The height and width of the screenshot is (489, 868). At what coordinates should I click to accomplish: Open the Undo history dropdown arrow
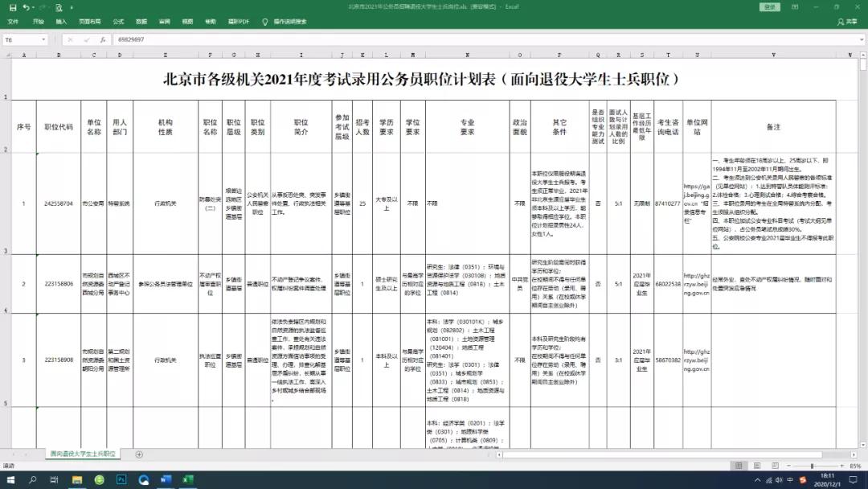point(33,7)
